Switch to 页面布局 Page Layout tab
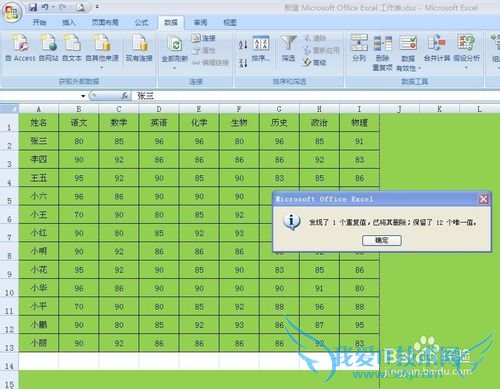The height and width of the screenshot is (389, 500). tap(105, 22)
